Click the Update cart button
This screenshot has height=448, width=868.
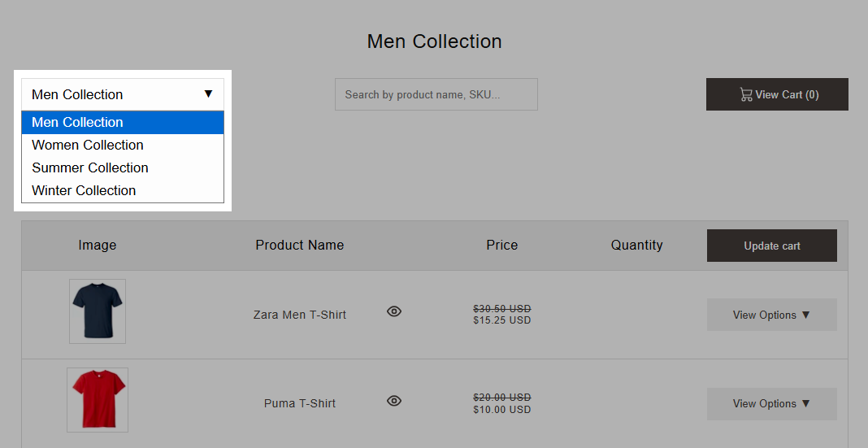tap(771, 246)
